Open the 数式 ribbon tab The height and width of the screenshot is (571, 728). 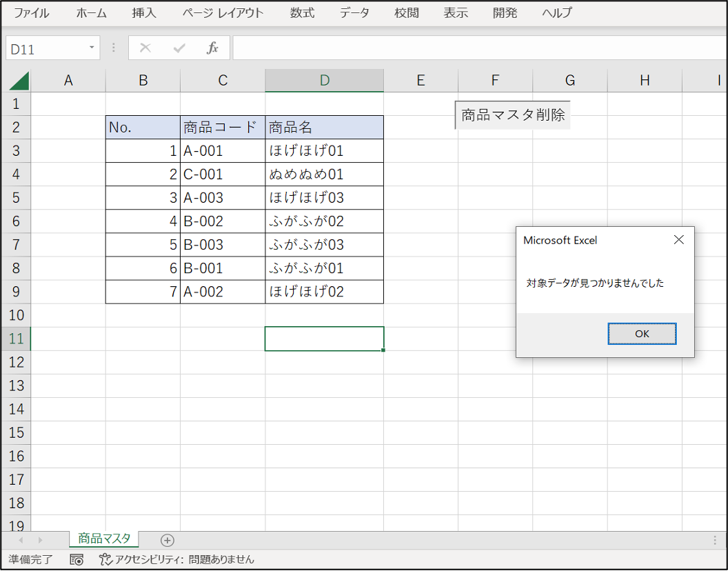[302, 13]
